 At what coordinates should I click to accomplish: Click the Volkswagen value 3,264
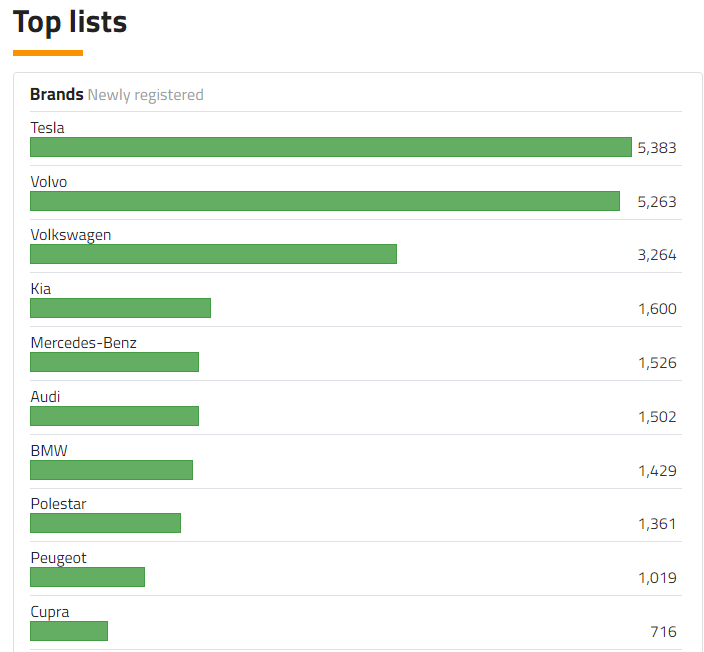pos(657,255)
